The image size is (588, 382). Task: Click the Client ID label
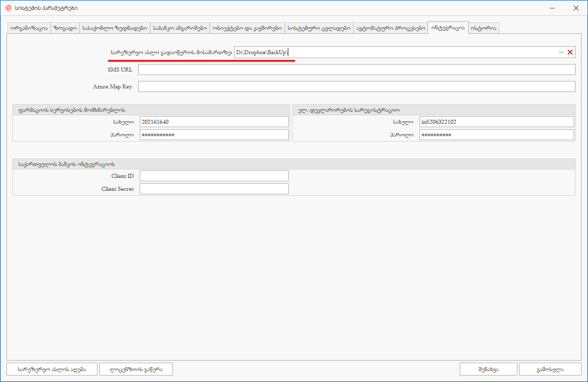pos(122,176)
